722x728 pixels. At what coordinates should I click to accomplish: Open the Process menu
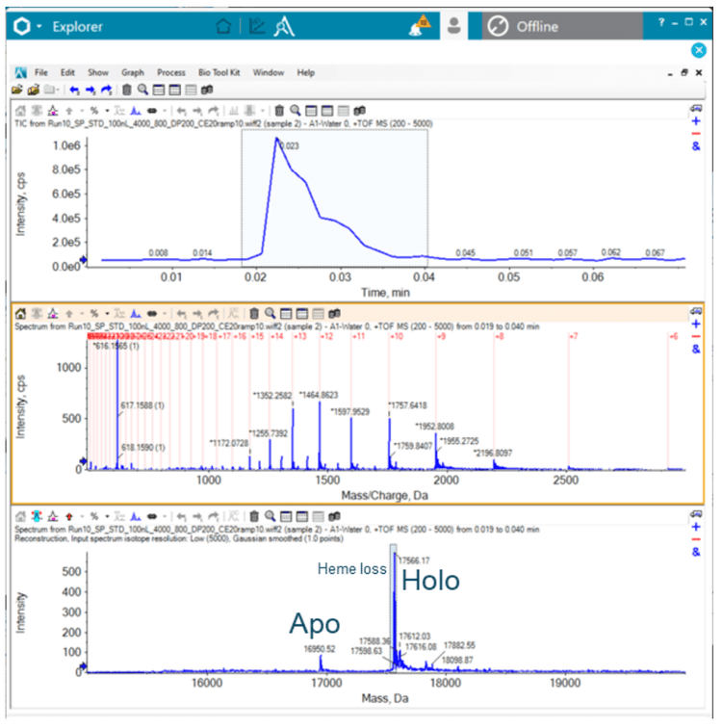click(x=170, y=72)
